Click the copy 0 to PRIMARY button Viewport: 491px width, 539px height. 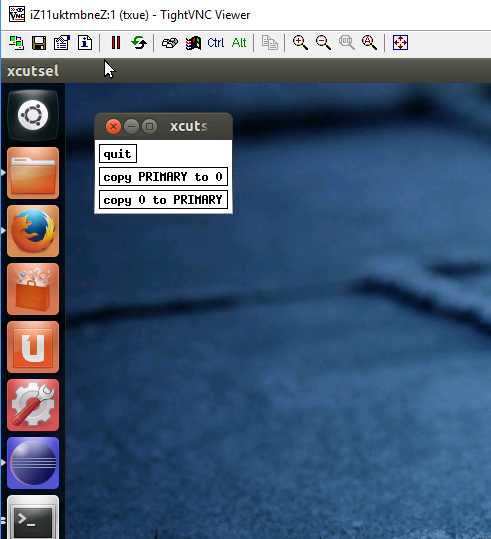[x=163, y=200]
